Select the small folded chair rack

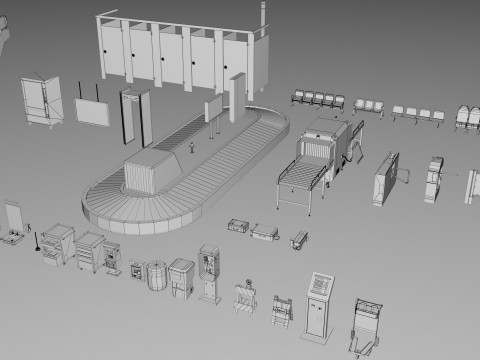(x=282, y=311)
